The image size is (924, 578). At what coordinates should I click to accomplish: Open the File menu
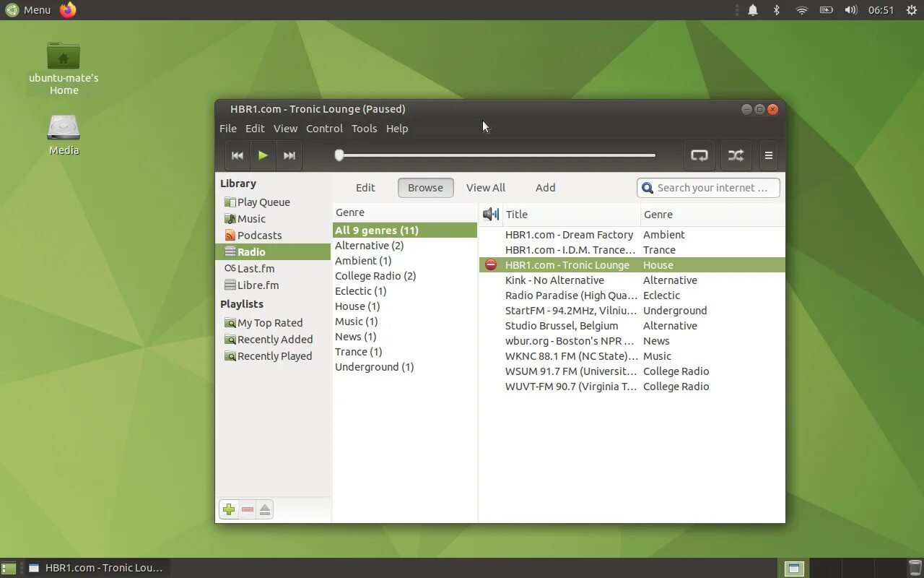pyautogui.click(x=228, y=129)
